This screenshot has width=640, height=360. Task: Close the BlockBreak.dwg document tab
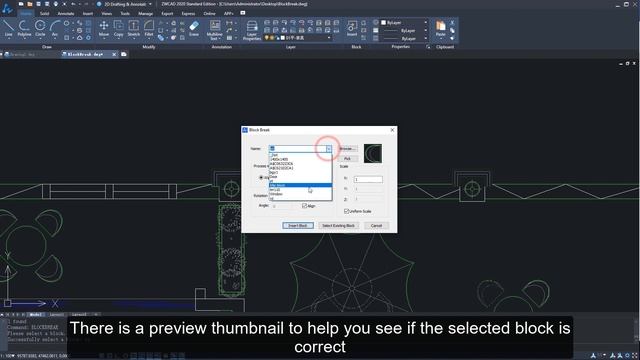[x=114, y=54]
